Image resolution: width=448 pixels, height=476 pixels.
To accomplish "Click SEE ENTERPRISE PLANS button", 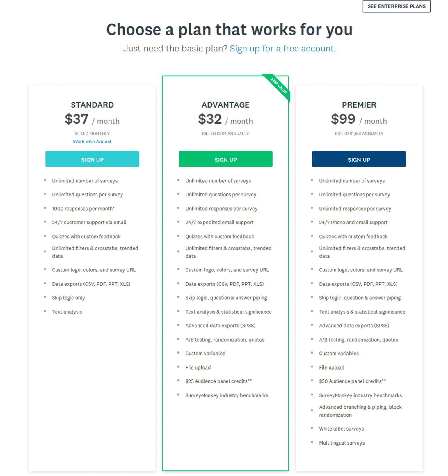I will click(396, 6).
